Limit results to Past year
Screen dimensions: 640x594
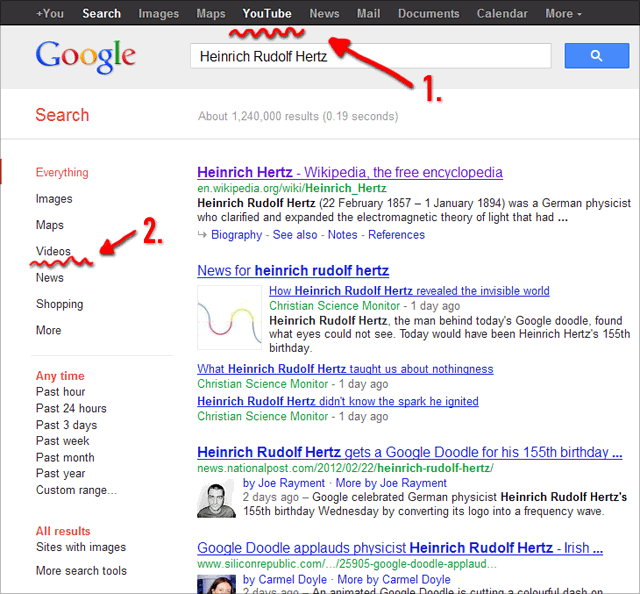point(60,474)
